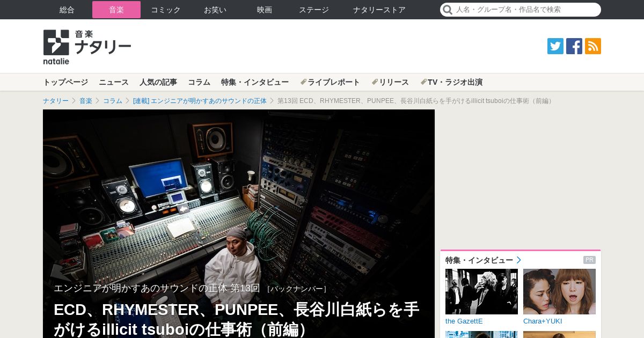Open 人気の記事 menu item
The image size is (644, 338).
(x=158, y=82)
